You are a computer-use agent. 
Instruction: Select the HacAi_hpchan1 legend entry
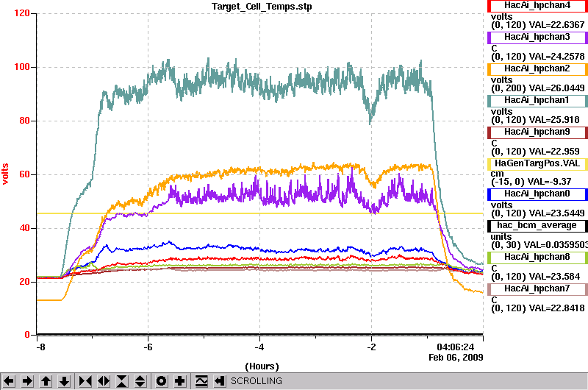pyautogui.click(x=537, y=100)
